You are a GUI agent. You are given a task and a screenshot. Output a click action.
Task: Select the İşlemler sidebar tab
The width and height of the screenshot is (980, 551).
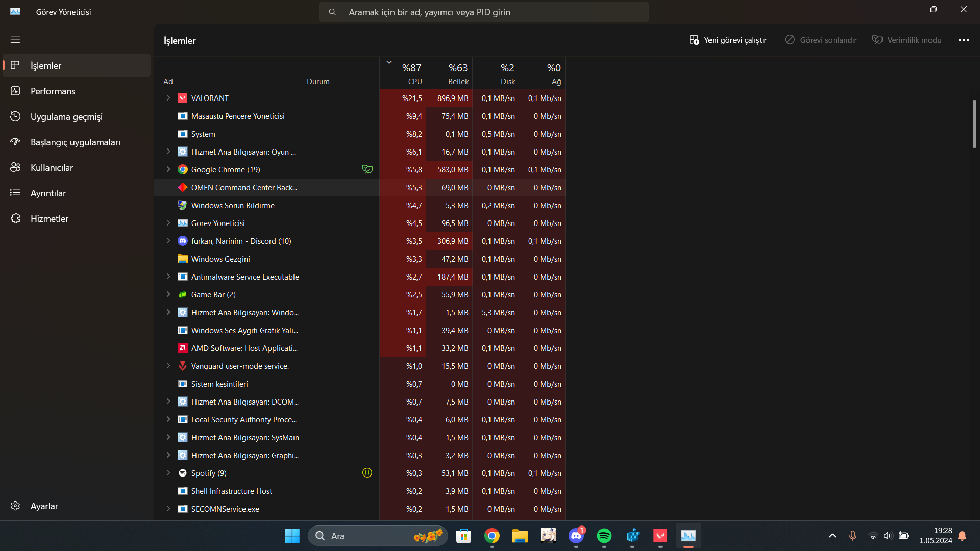tap(46, 65)
